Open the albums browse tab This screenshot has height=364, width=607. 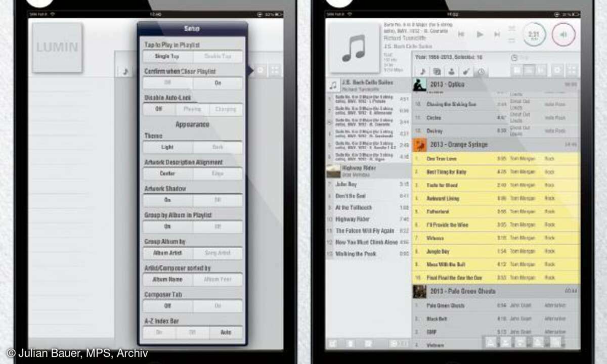tap(437, 72)
